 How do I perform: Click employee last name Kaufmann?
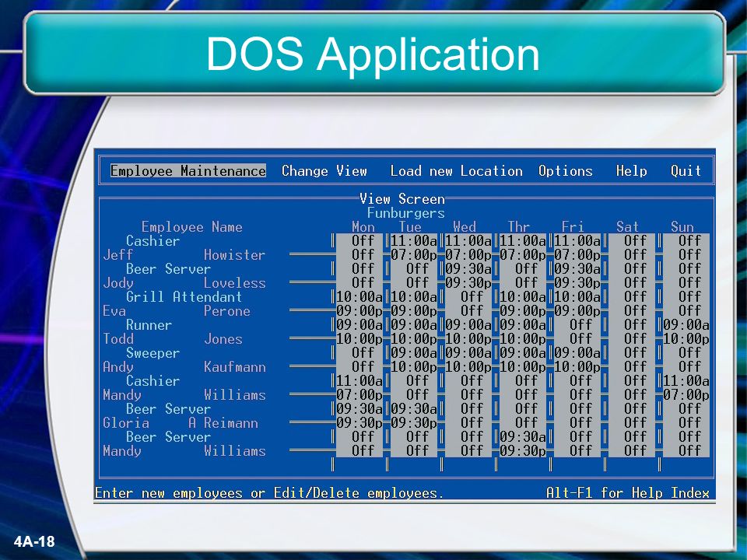click(x=234, y=367)
